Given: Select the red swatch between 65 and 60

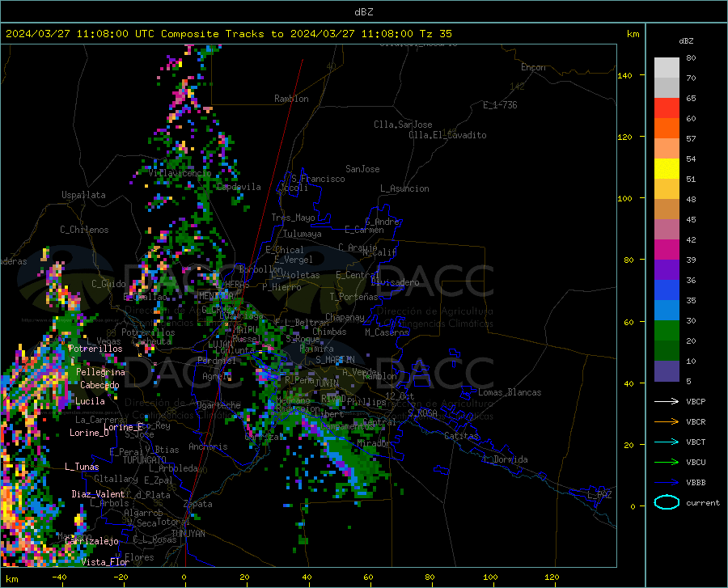Looking at the screenshot, I should [x=667, y=108].
